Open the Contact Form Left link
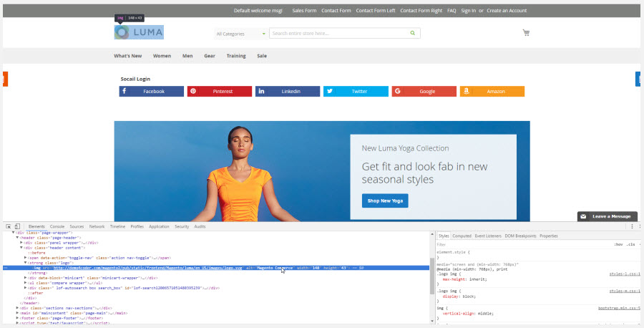The width and height of the screenshot is (644, 328). (x=376, y=11)
